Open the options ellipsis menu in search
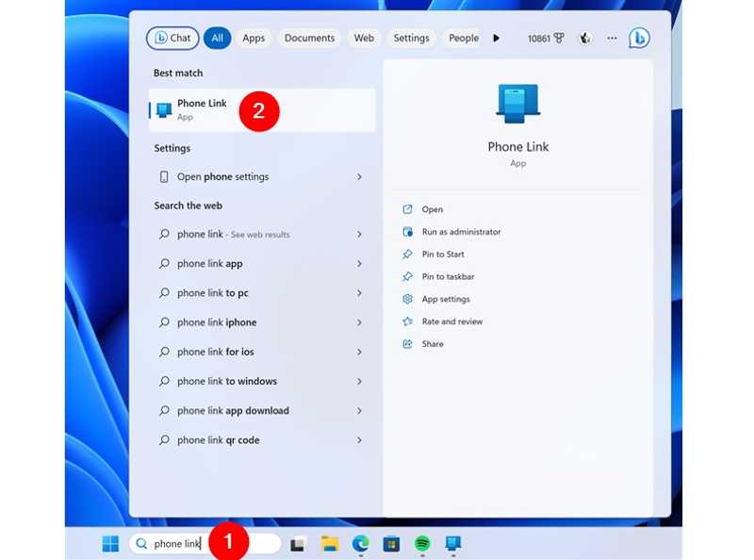The image size is (754, 560). [611, 38]
